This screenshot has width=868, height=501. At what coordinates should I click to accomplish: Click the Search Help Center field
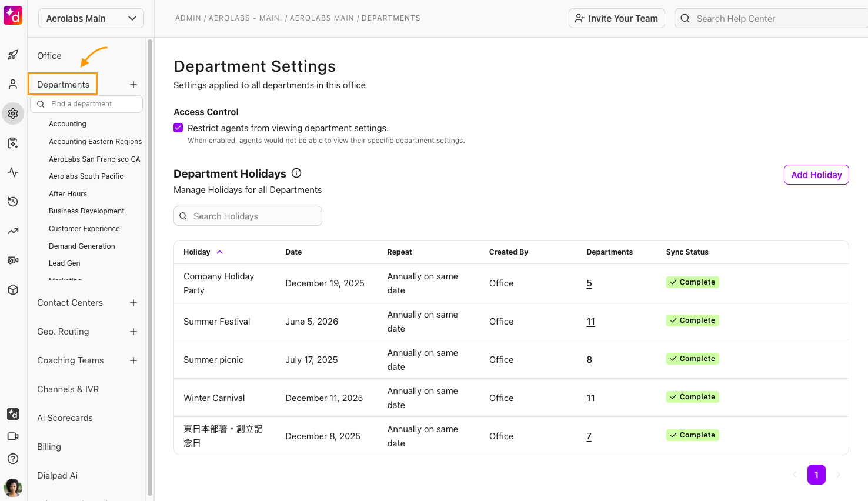772,18
